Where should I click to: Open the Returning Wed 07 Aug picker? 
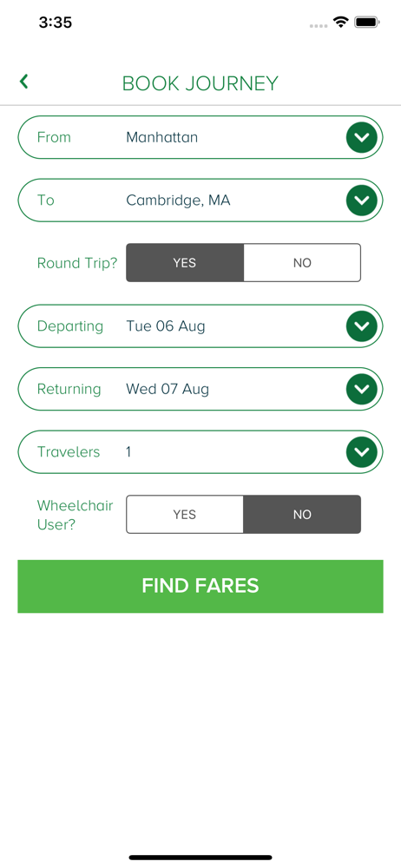point(200,389)
